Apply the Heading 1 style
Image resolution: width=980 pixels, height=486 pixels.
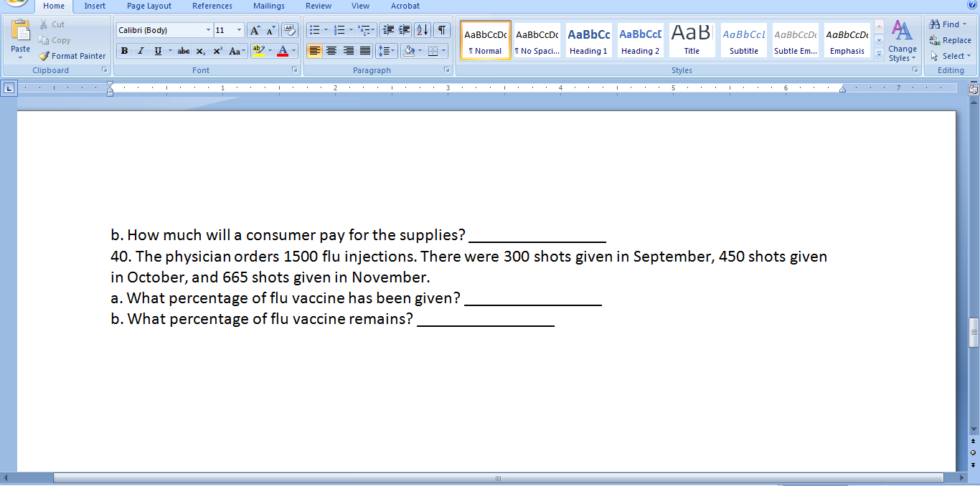tap(588, 39)
